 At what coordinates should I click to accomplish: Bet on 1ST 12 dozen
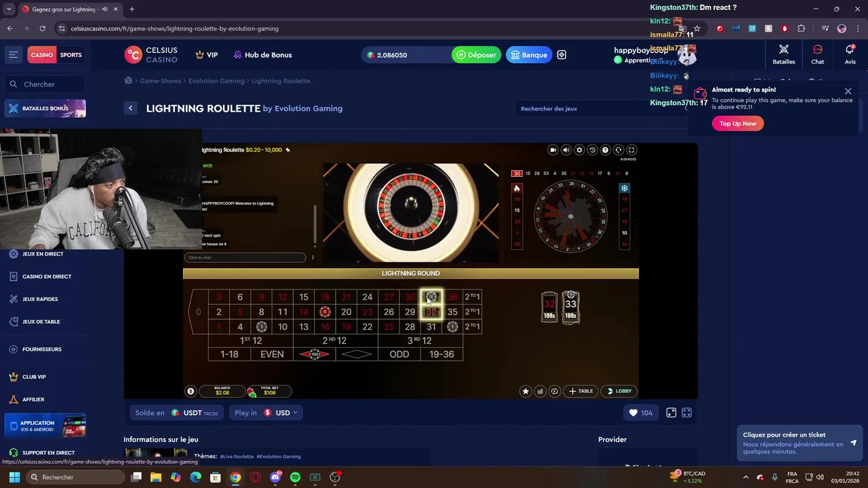click(251, 340)
